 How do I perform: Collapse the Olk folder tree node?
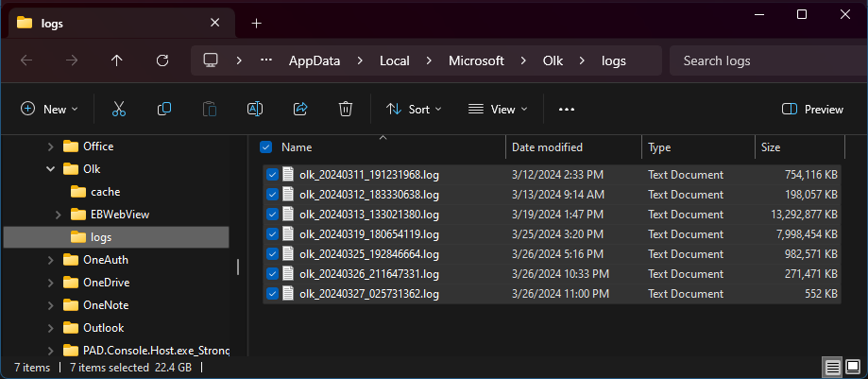pyautogui.click(x=51, y=169)
